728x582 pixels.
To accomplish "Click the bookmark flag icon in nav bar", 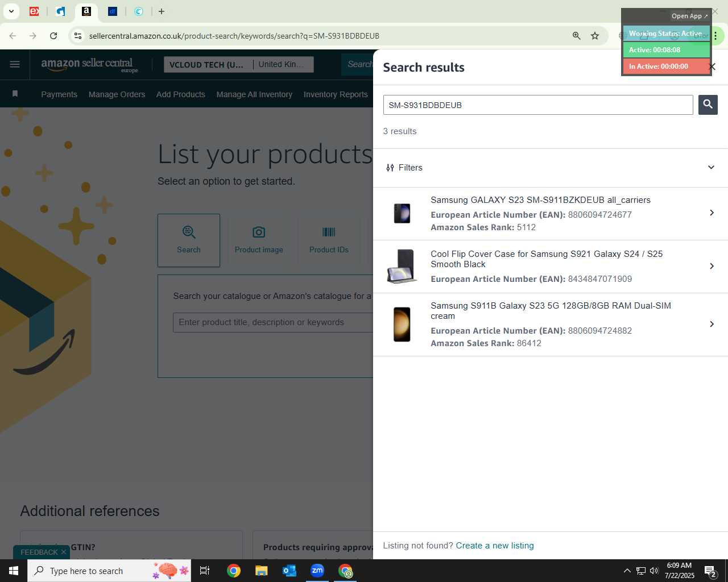I will 15,94.
